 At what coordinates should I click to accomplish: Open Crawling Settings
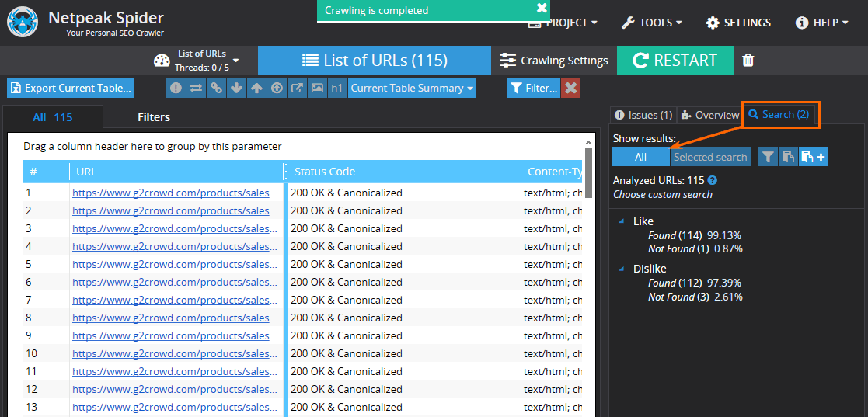[x=553, y=61]
